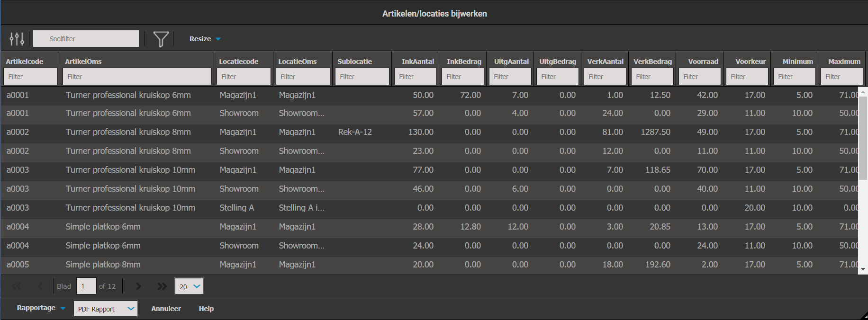Sort by the Artikelcode column header
The image size is (868, 320).
[25, 62]
